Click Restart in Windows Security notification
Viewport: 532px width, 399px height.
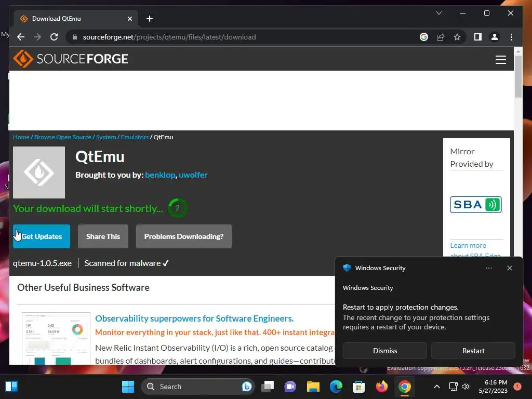point(473,351)
